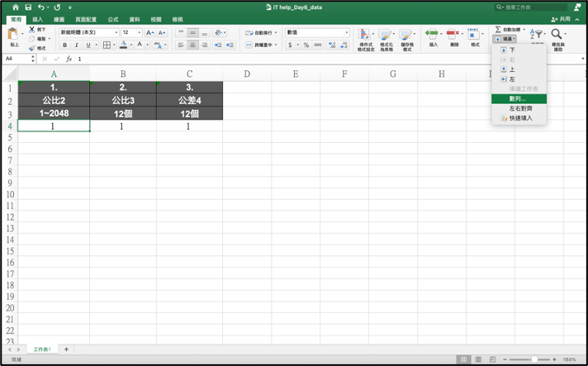
Task: Apply font color with the A icon
Action: pyautogui.click(x=140, y=45)
